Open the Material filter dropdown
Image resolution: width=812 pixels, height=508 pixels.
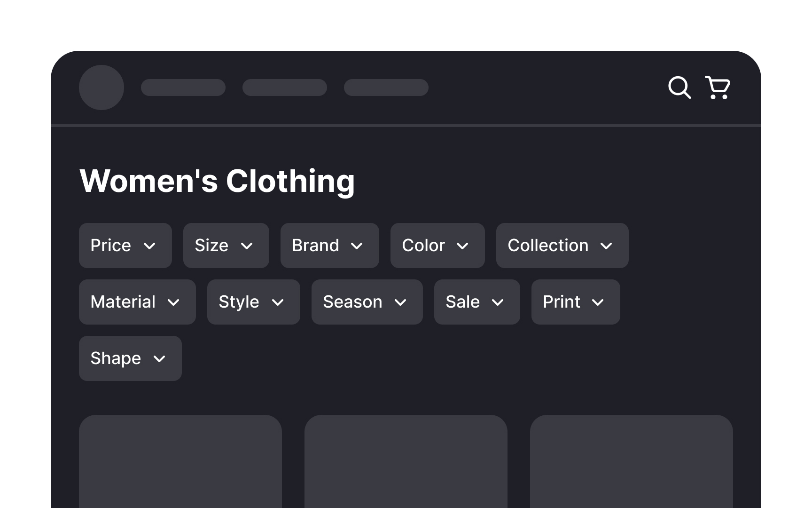[x=137, y=302]
